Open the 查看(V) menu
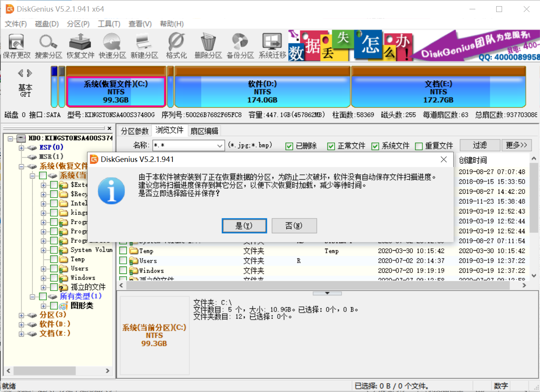Screen dimensions: 540x392 tap(140, 24)
